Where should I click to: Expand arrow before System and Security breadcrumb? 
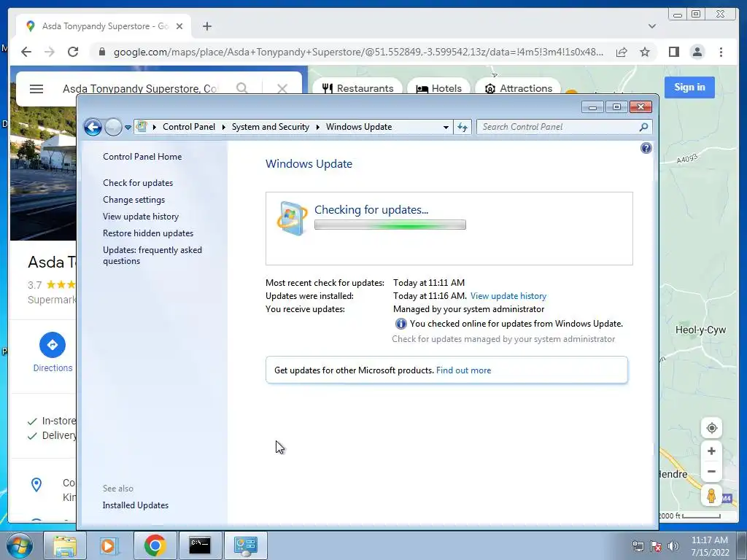click(223, 127)
